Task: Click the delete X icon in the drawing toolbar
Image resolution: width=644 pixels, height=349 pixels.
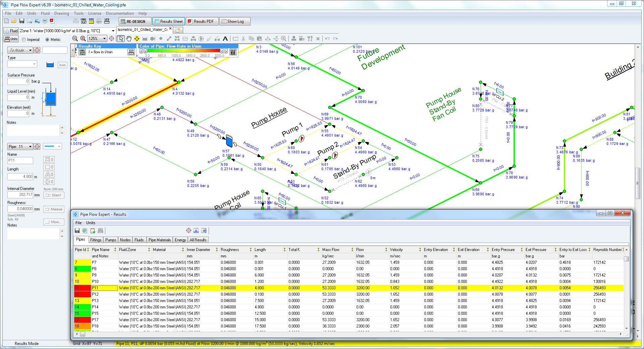Action: point(318,39)
